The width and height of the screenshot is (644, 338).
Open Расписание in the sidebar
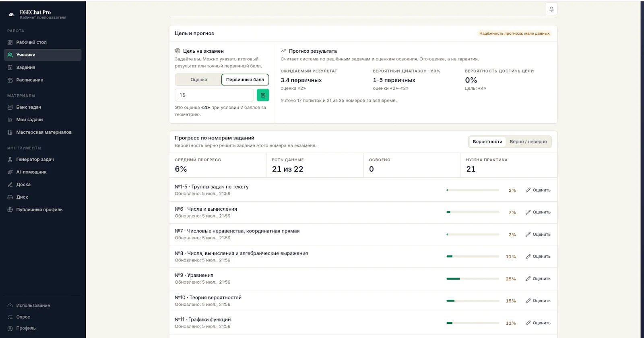click(43, 80)
